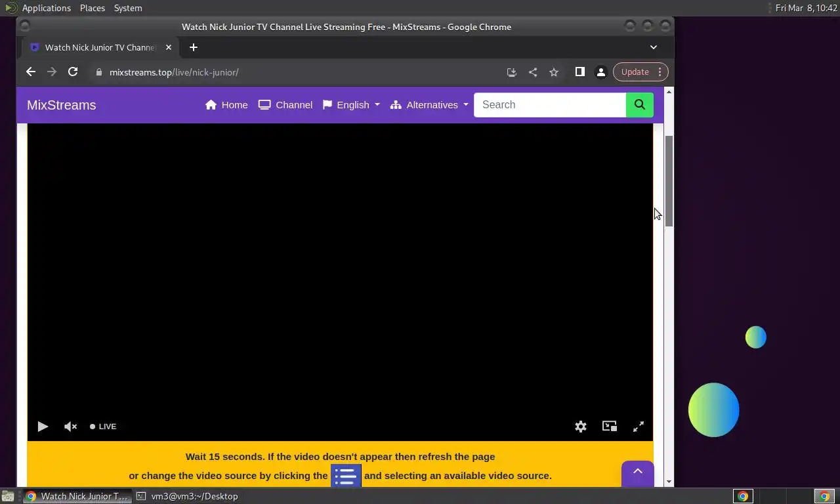Share this page icon
The image size is (840, 504).
pyautogui.click(x=533, y=72)
